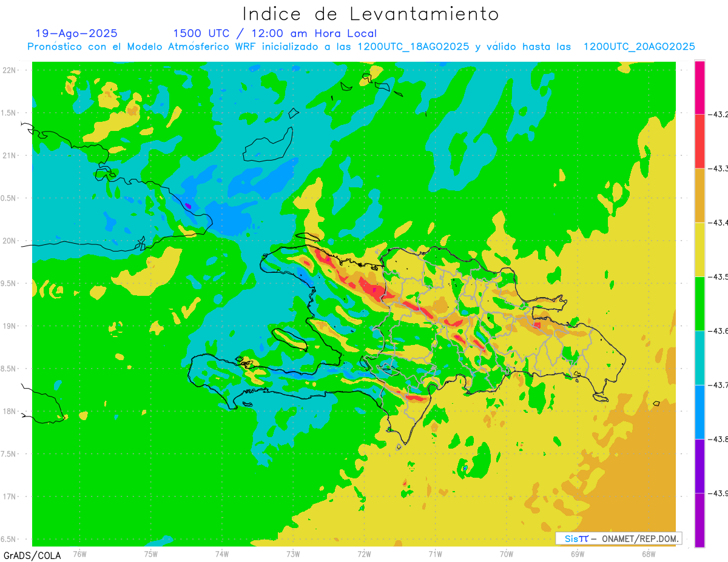Select the 1200UTC_20AGO2025 valid-until time
This screenshot has height=562, width=728.
click(639, 47)
